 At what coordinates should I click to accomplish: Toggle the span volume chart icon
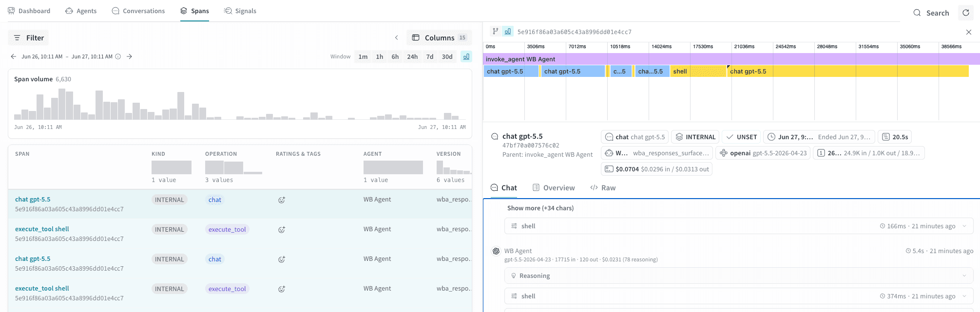(466, 56)
